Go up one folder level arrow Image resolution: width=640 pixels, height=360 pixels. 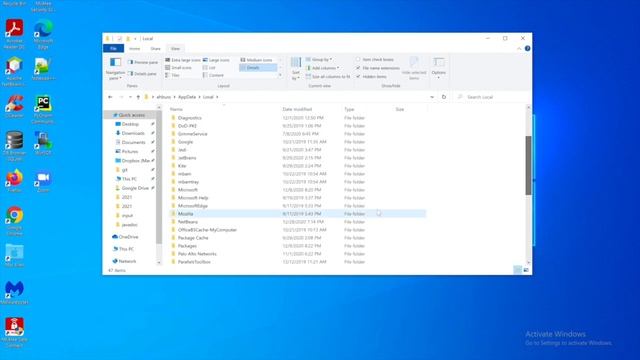138,97
